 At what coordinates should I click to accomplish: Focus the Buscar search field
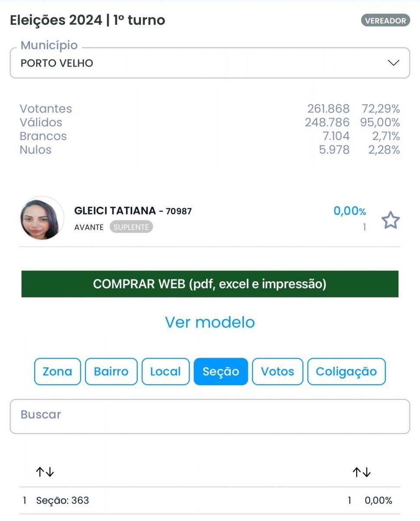pos(210,416)
